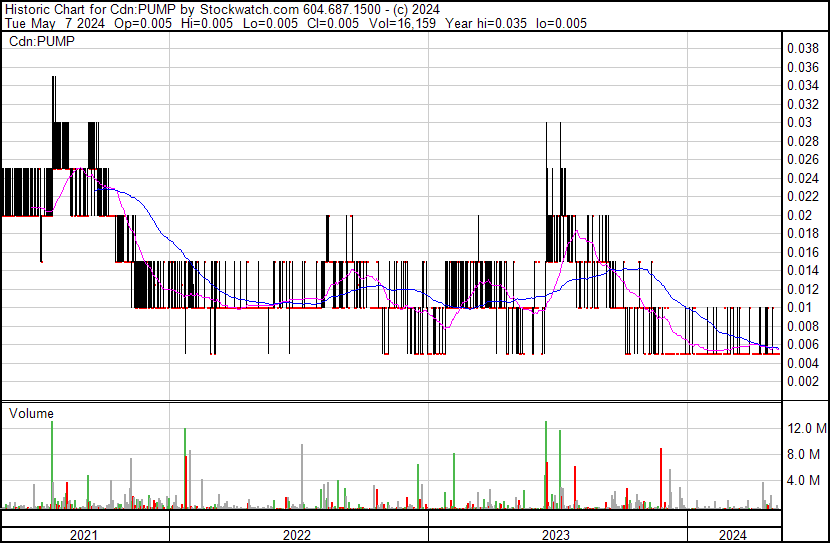Image resolution: width=830 pixels, height=543 pixels.
Task: Click the 0.02 price axis label
Action: 799,215
